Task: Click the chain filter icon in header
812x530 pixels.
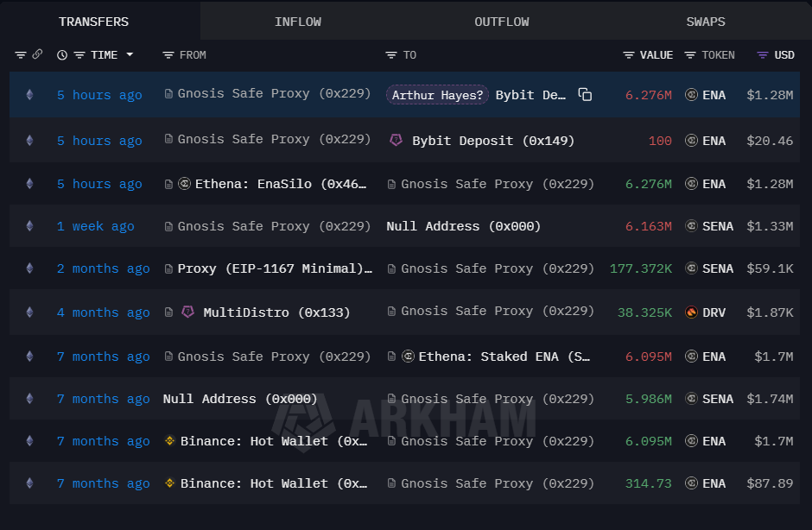Action: point(21,55)
